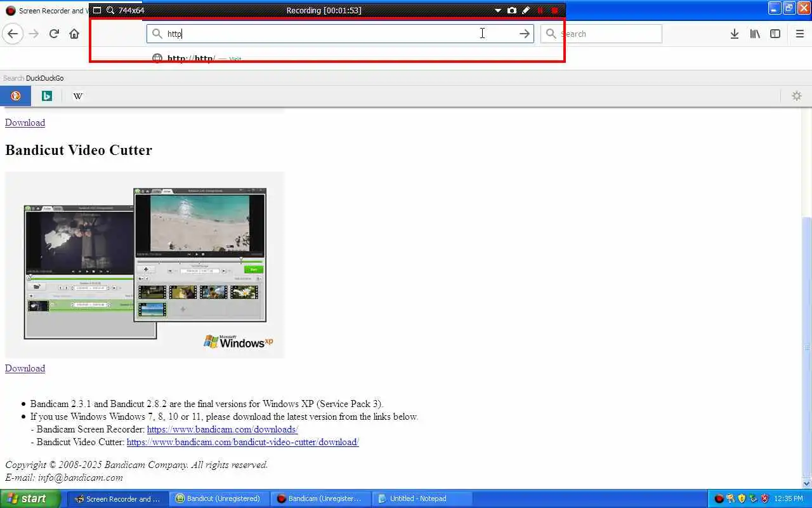Select the Wikipedia search engine icon
This screenshot has width=812, height=508.
click(x=78, y=96)
